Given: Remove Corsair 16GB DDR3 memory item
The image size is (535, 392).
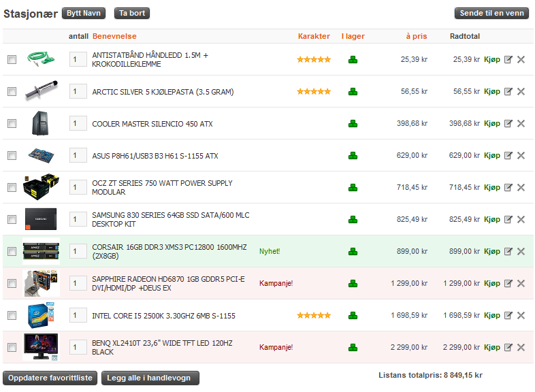Looking at the screenshot, I should pos(521,251).
